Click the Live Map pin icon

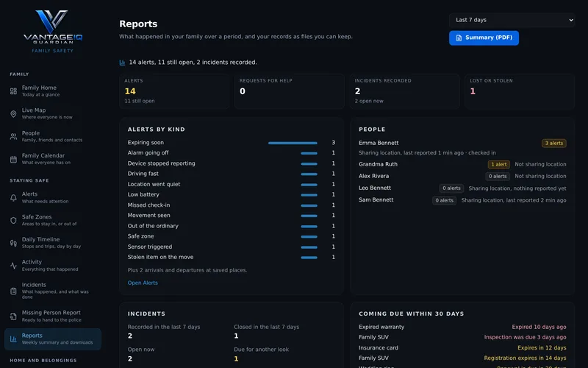[13, 114]
